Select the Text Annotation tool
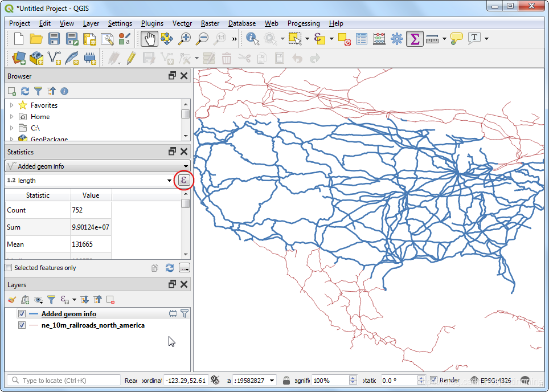This screenshot has height=392, width=549. 474,39
